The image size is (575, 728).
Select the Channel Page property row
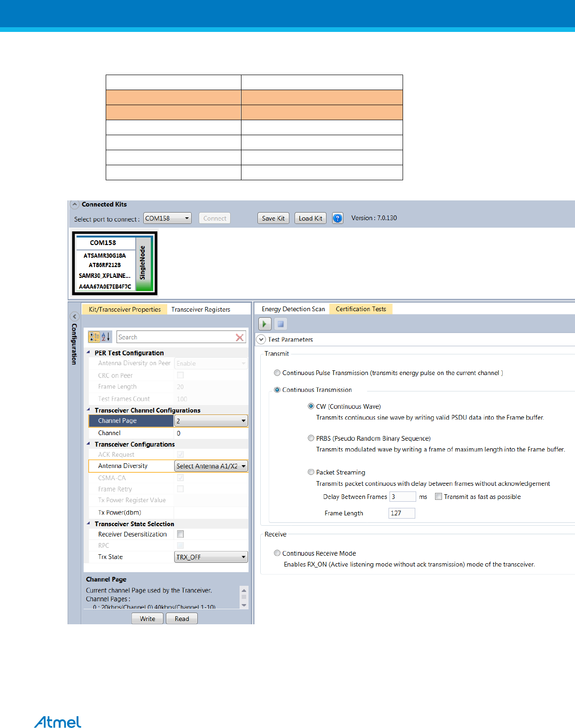click(168, 421)
